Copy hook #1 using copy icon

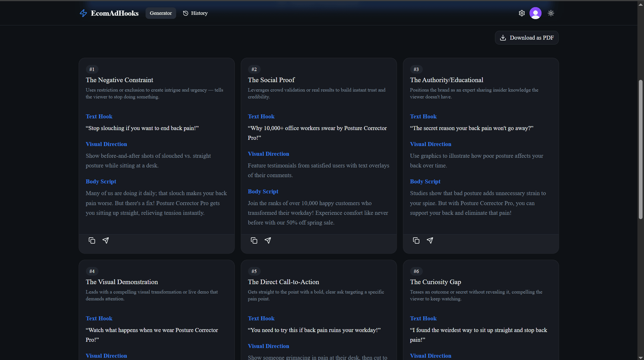tap(92, 240)
